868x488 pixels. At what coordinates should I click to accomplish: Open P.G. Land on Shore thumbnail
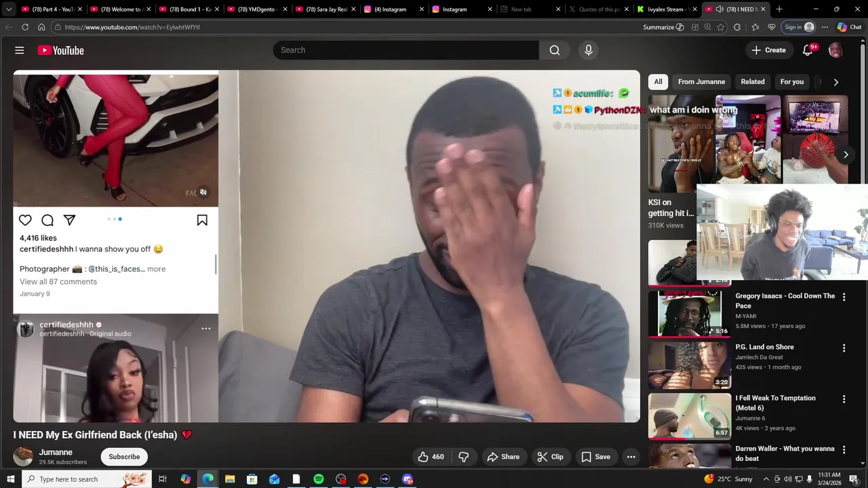click(x=689, y=364)
